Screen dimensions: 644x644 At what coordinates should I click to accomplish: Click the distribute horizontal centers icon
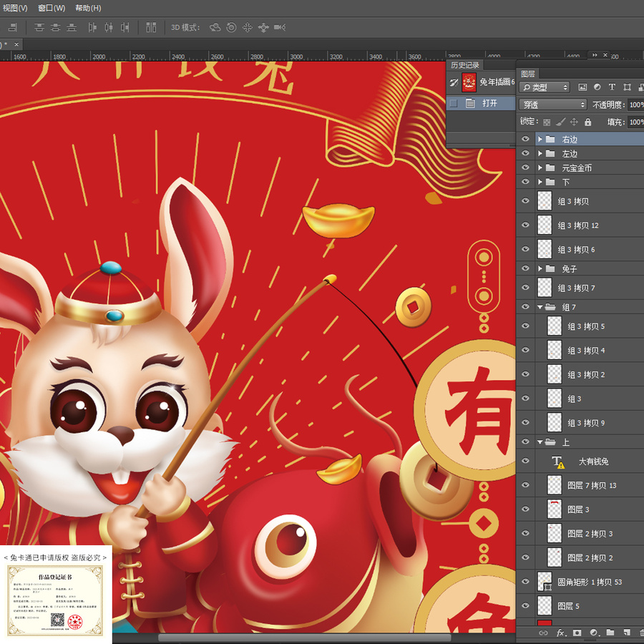109,27
